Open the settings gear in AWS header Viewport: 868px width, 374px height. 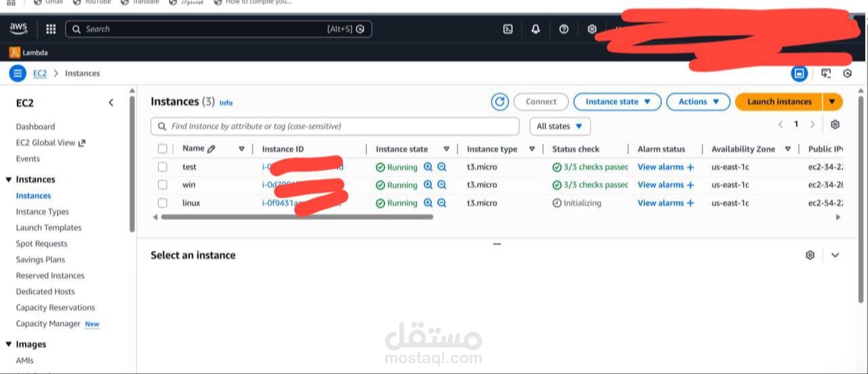click(591, 29)
